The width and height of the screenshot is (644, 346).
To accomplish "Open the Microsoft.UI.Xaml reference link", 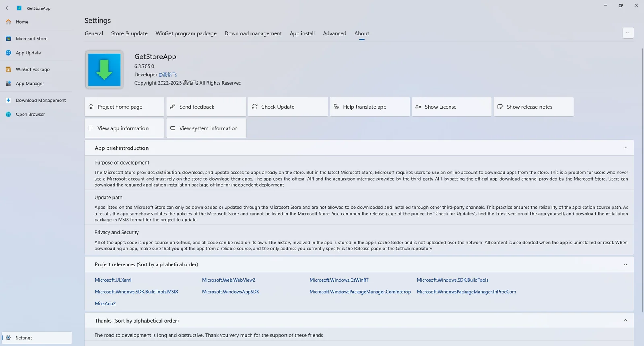I will point(113,280).
